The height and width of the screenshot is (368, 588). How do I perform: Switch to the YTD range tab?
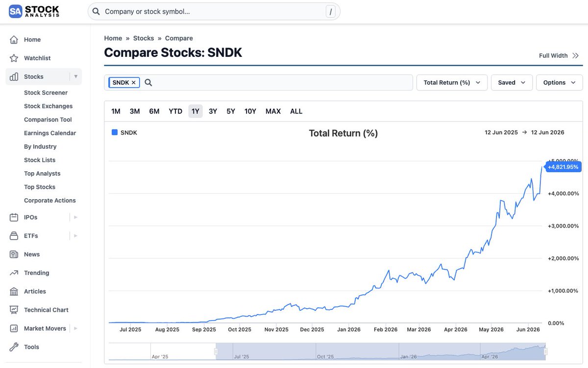pos(175,111)
